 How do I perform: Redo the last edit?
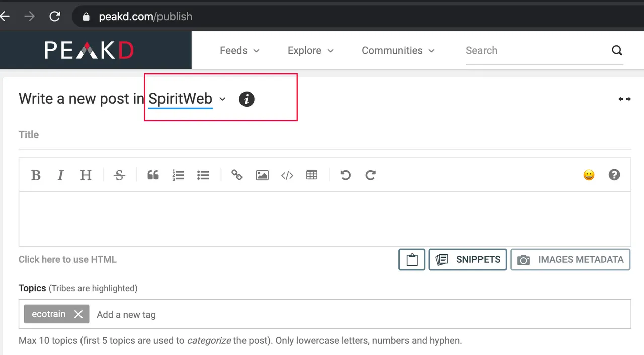(x=371, y=175)
